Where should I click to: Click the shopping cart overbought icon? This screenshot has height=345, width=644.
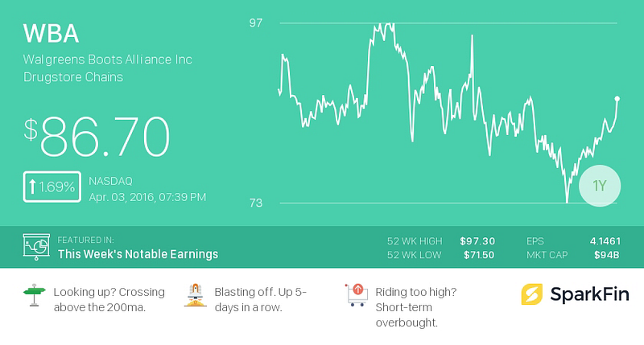coord(356,295)
